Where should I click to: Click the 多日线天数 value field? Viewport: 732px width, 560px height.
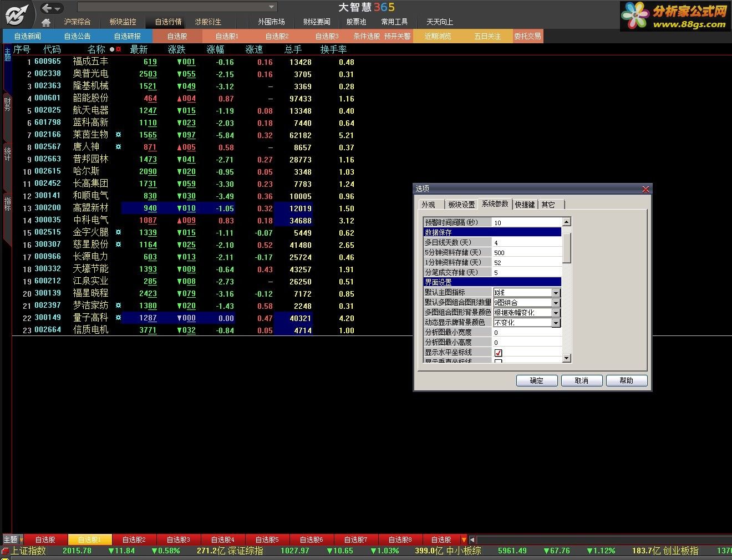click(527, 242)
